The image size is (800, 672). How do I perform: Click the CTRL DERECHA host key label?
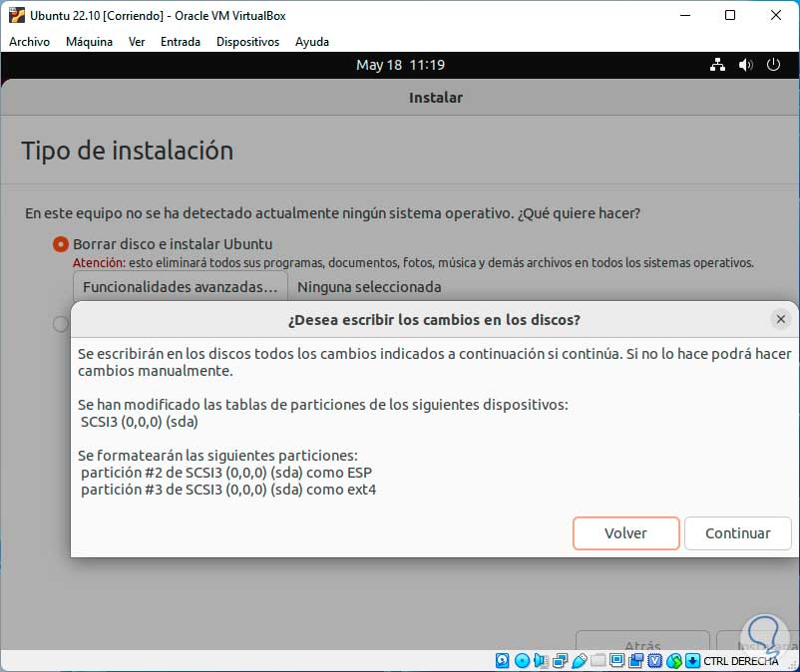pos(741,661)
